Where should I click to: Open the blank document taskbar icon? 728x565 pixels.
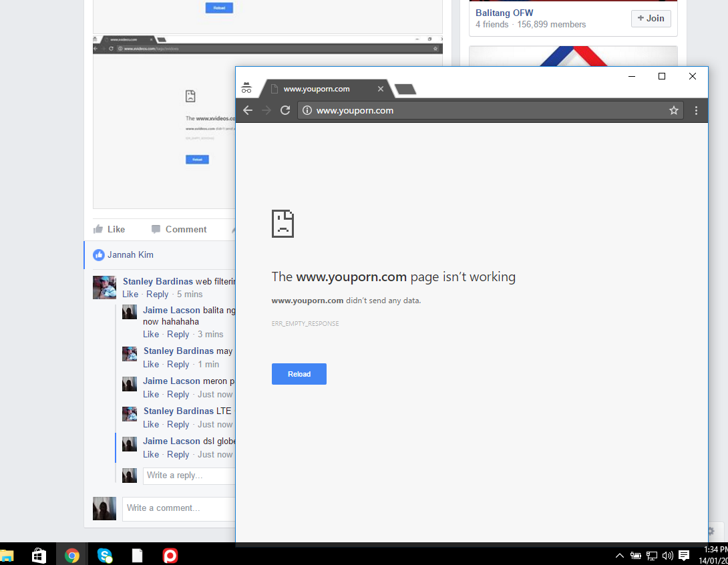137,555
